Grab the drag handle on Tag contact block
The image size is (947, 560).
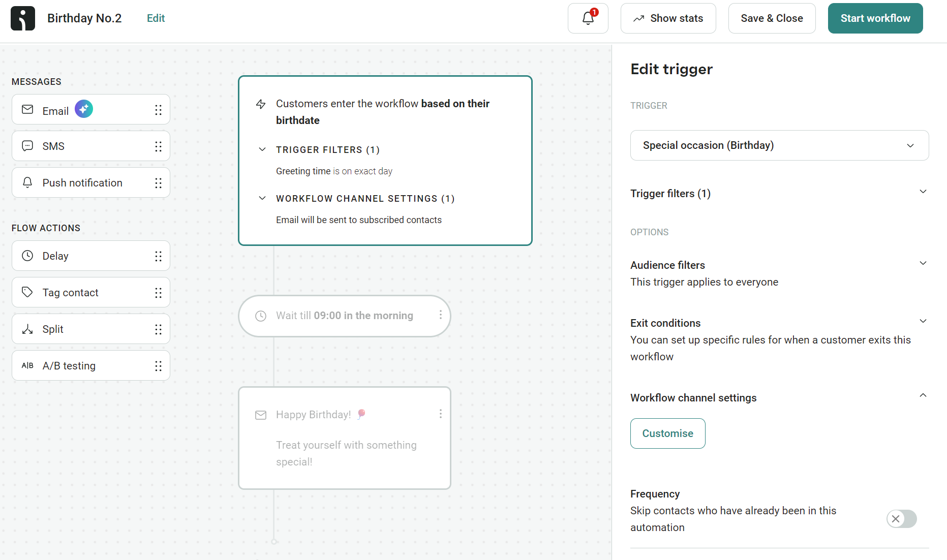click(158, 293)
